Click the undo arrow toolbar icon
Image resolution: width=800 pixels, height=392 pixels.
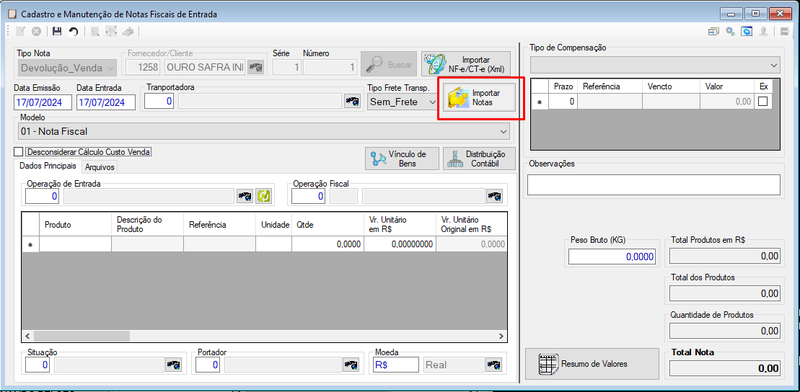(x=73, y=32)
